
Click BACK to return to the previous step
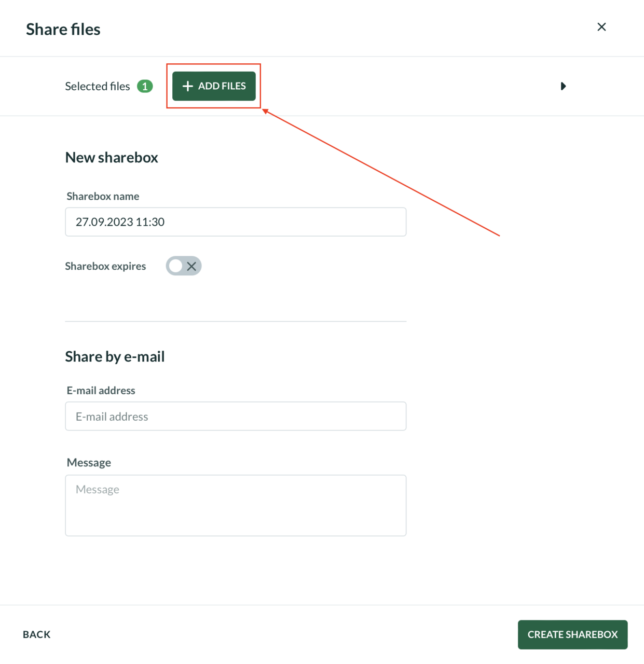pyautogui.click(x=36, y=634)
